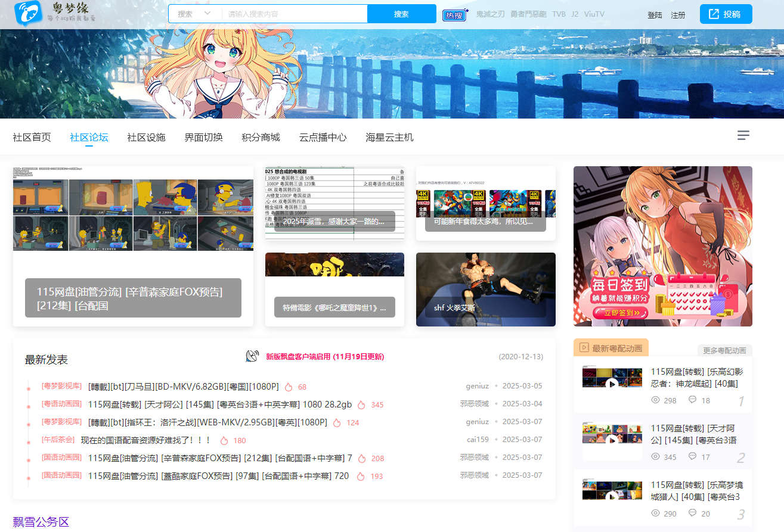Viewport: 784px width, 532px height.
Task: Click eye views icon beside 290
Action: pos(655,513)
